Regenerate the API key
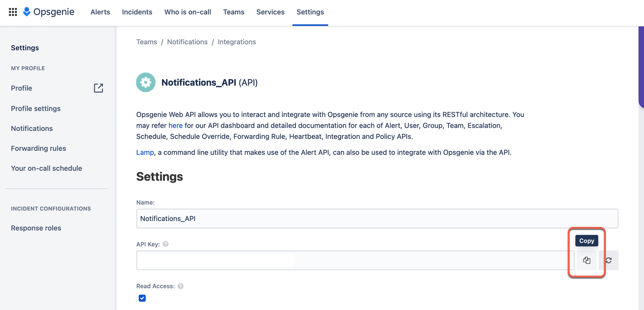644x310 pixels. coord(608,260)
